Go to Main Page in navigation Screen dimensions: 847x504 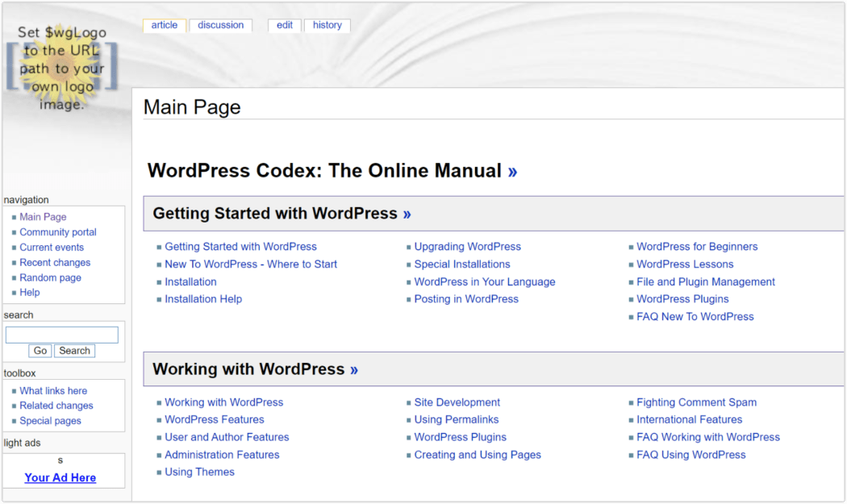[44, 217]
